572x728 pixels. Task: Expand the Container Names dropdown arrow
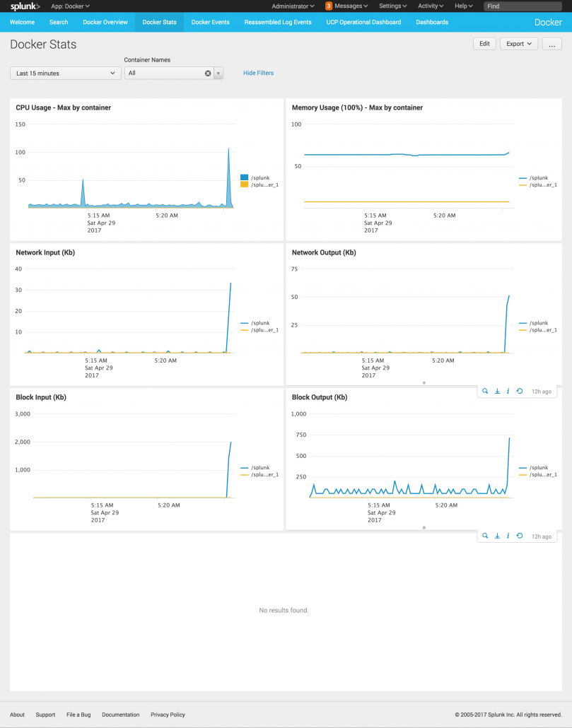[218, 74]
